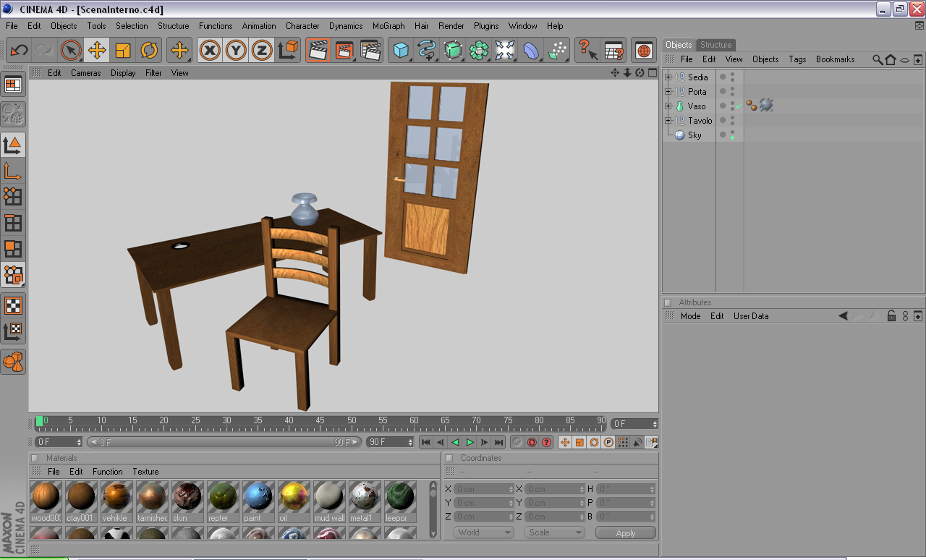The image size is (926, 560).
Task: Open the World coordinate system dropdown
Action: (484, 533)
